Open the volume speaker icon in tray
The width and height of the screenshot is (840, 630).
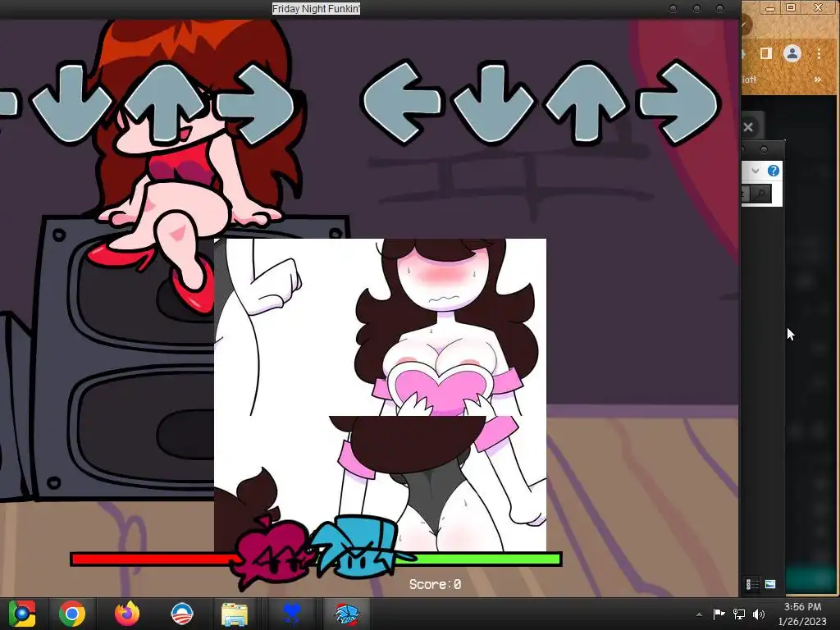759,614
